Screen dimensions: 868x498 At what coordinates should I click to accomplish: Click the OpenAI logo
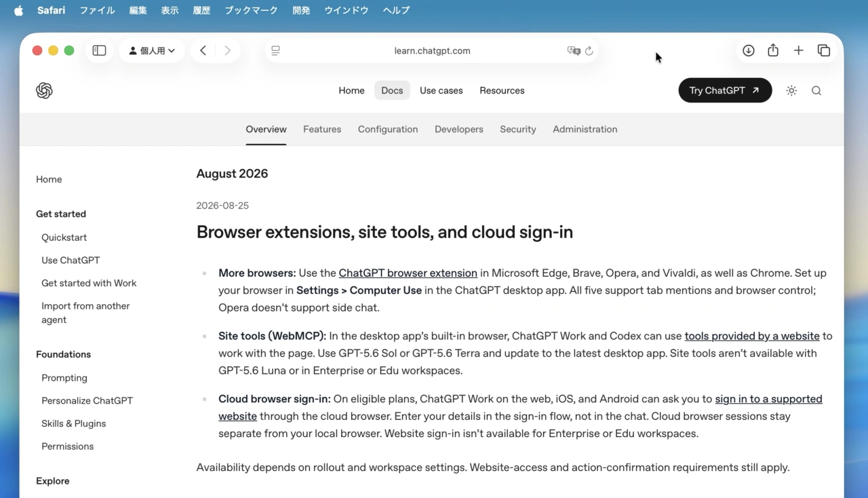tap(44, 90)
